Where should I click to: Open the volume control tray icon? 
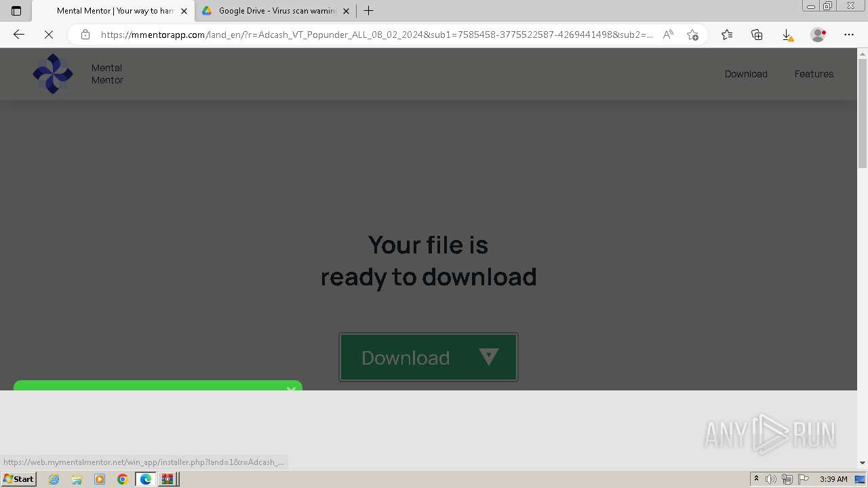(x=771, y=479)
